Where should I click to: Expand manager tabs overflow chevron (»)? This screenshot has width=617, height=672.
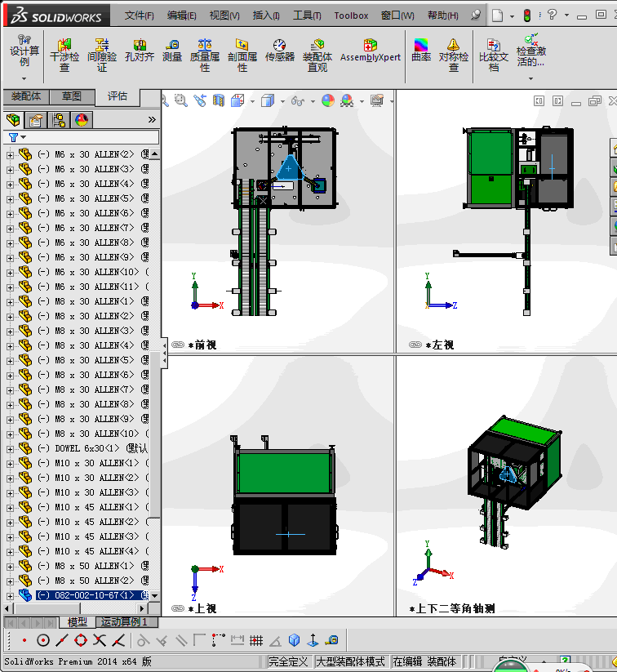tap(152, 119)
